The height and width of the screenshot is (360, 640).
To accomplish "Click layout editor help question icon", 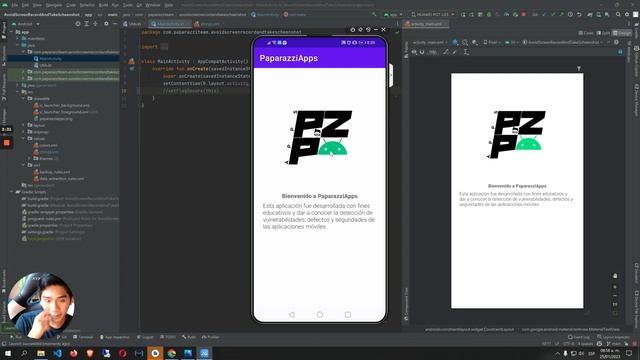I will point(620,52).
